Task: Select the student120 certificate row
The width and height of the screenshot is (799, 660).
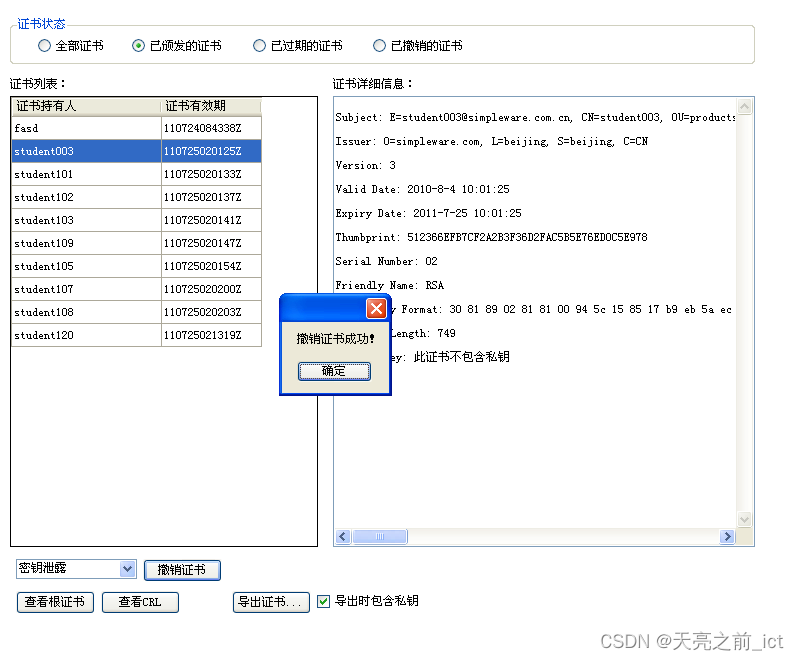Action: point(137,335)
